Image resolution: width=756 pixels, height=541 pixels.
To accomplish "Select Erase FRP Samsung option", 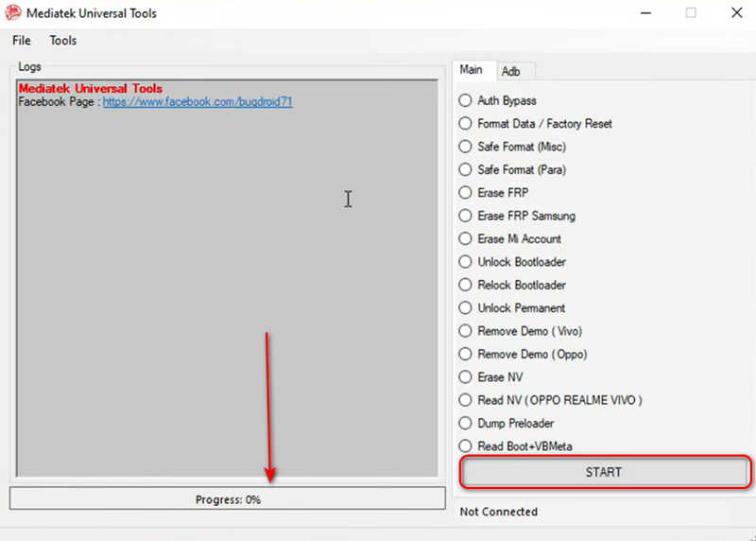I will [517, 216].
